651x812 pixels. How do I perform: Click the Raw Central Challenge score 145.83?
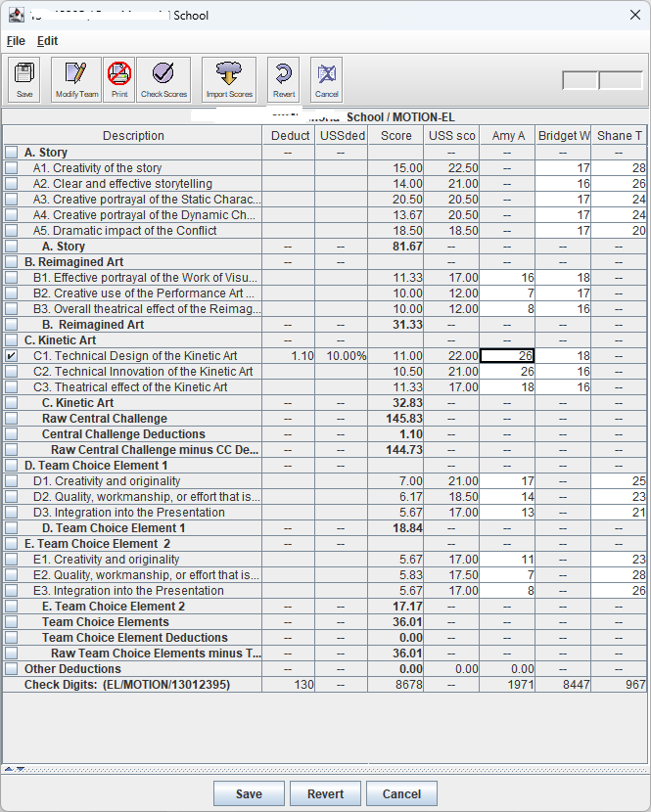point(396,419)
